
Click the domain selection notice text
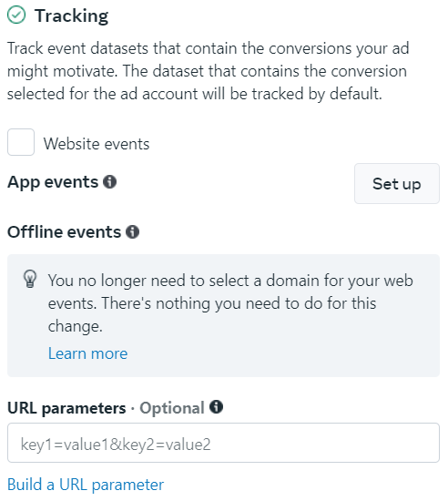(230, 303)
